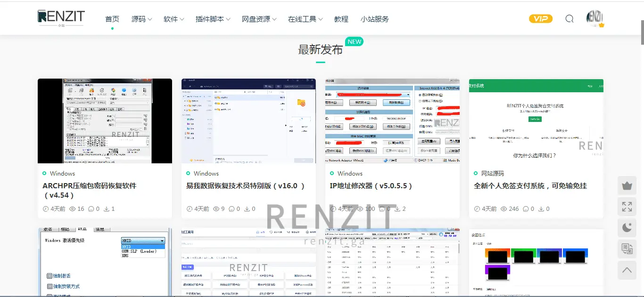Viewport: 644px width, 297px height.
Task: Expand the 插件脚本 dropdown menu
Action: click(213, 19)
